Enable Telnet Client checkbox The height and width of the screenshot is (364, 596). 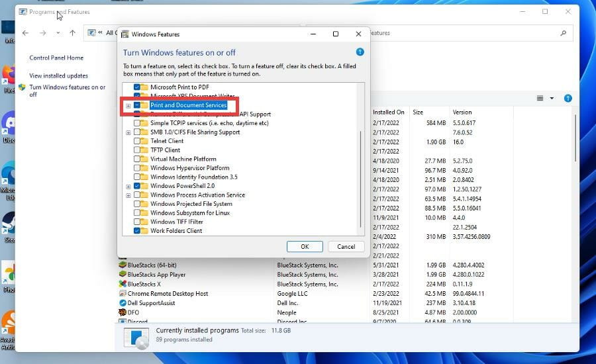[x=137, y=141]
